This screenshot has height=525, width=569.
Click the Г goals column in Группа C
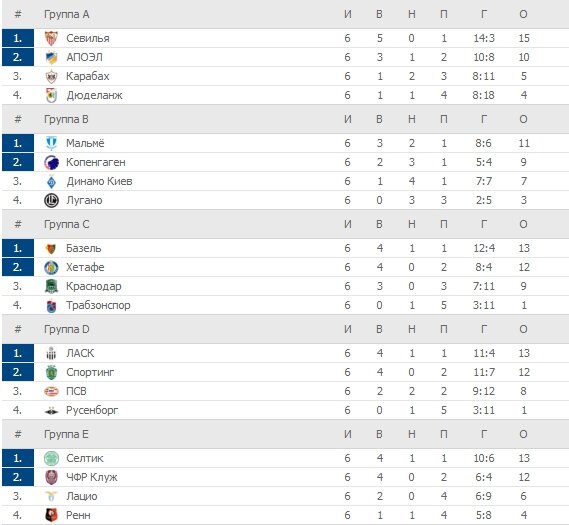pos(484,224)
